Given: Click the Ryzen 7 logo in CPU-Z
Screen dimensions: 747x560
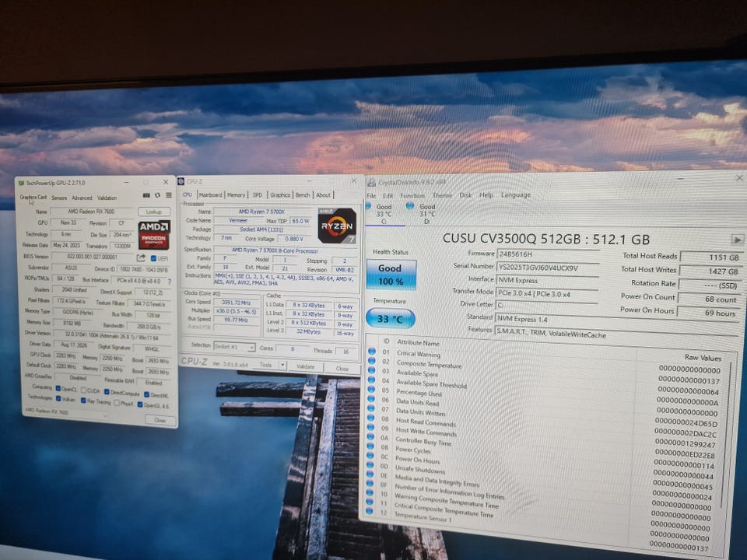Looking at the screenshot, I should click(337, 226).
